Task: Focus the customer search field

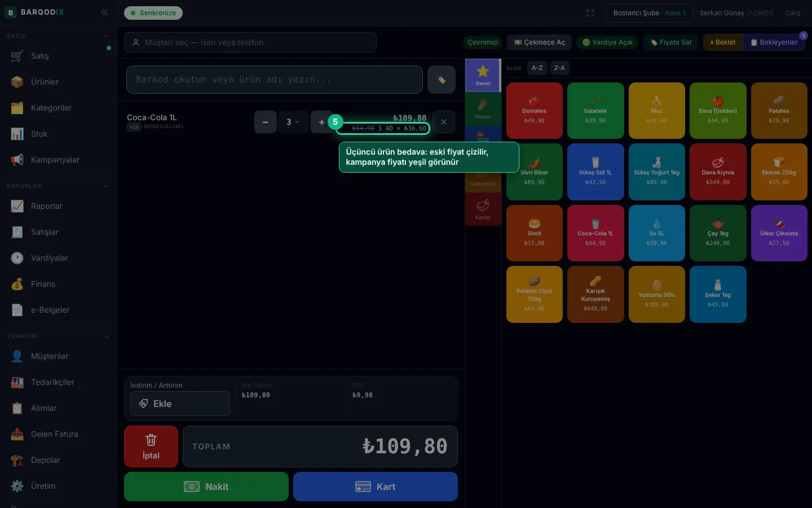Action: point(250,42)
